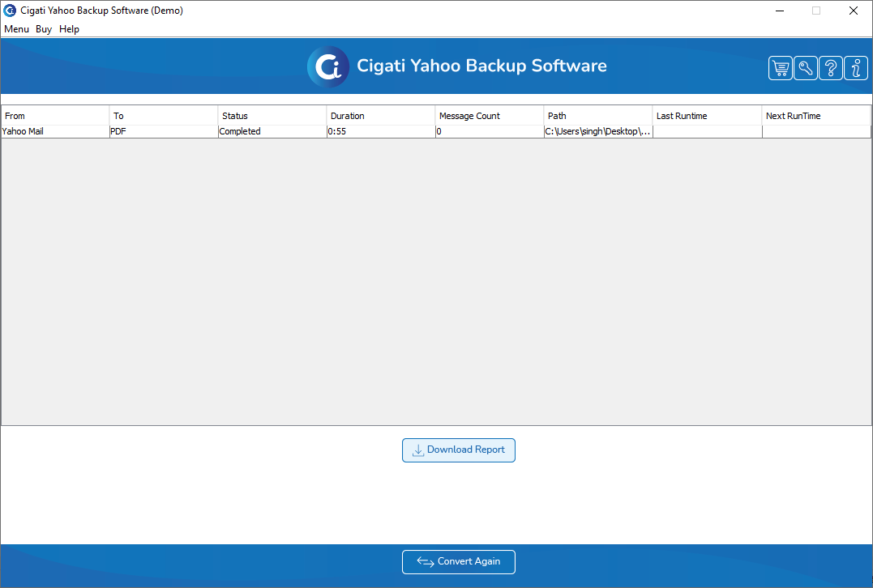Open the shopping cart buy icon
The image size is (873, 588).
point(780,68)
